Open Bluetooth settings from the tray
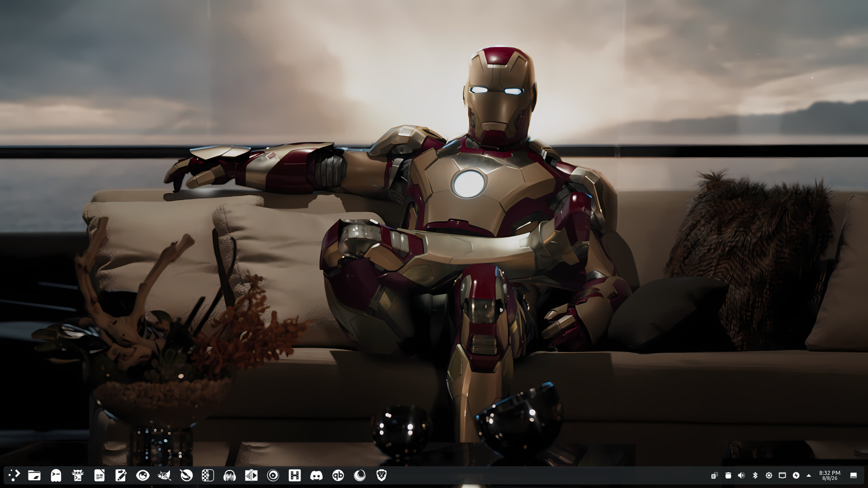The width and height of the screenshot is (868, 488). pyautogui.click(x=755, y=475)
